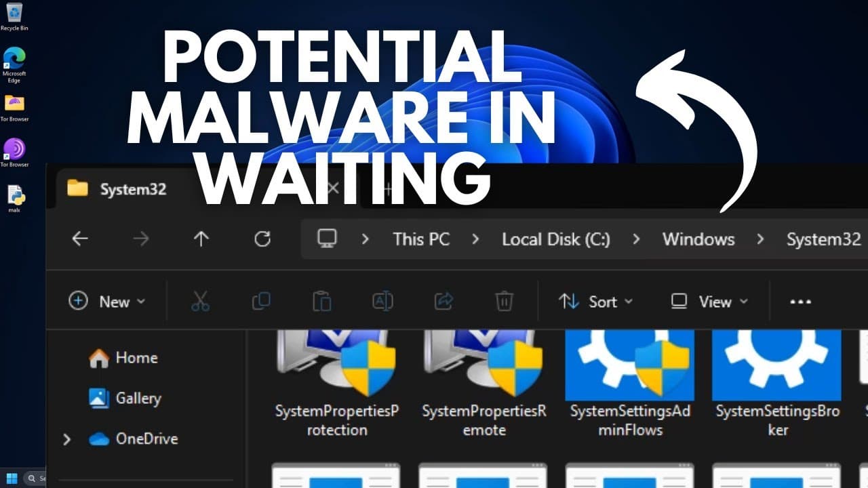
Task: Copy files using the Copy toolbar icon
Action: (x=261, y=302)
